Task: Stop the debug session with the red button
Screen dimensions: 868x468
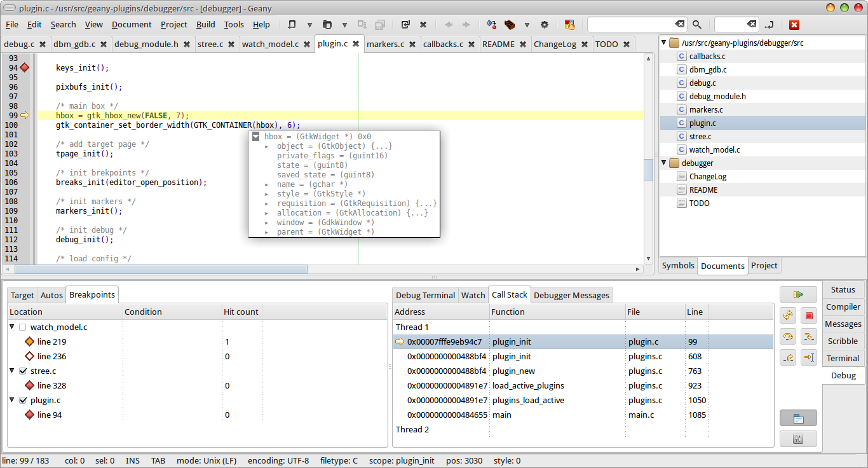Action: click(808, 315)
